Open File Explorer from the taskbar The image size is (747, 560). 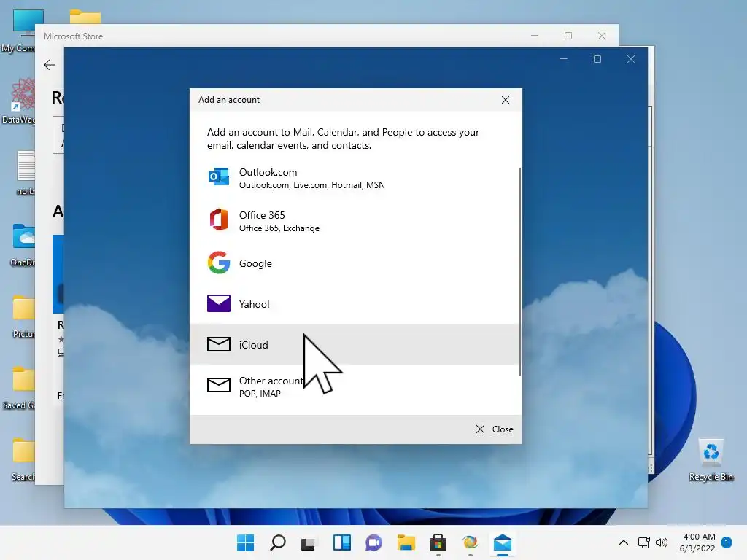(x=406, y=542)
